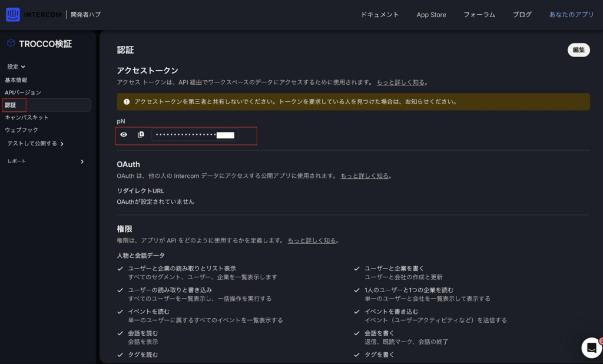The width and height of the screenshot is (603, 364).
Task: Copy the access token with copy icon
Action: coord(141,135)
